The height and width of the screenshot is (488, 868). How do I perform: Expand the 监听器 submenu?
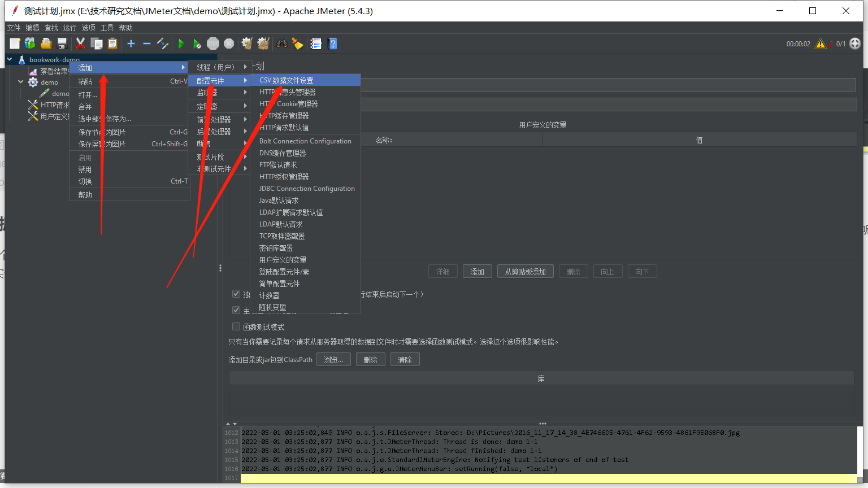pos(219,93)
